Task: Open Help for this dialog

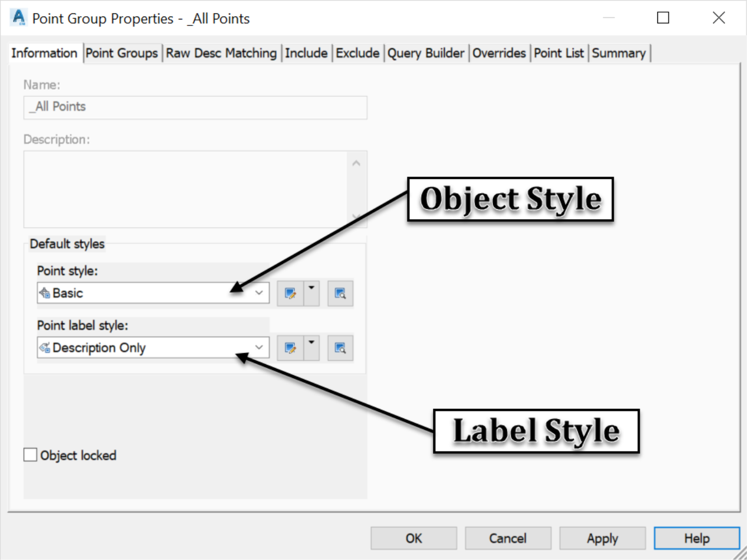Action: 697,538
